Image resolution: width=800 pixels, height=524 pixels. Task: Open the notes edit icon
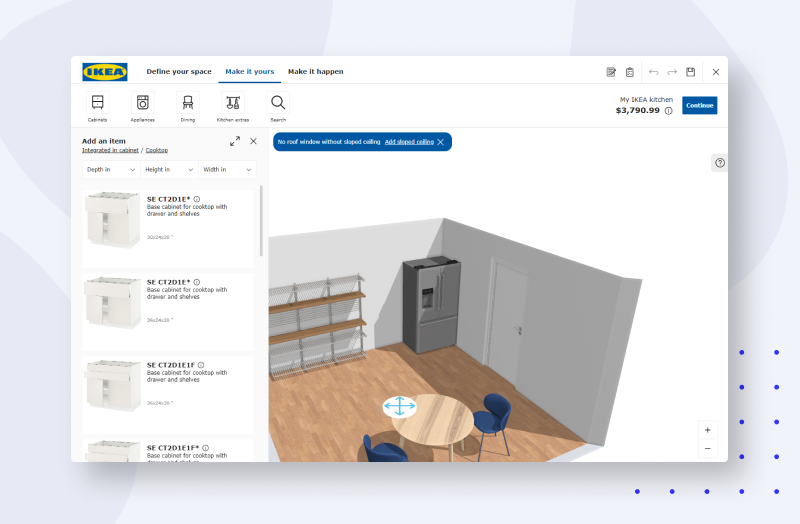tap(611, 72)
